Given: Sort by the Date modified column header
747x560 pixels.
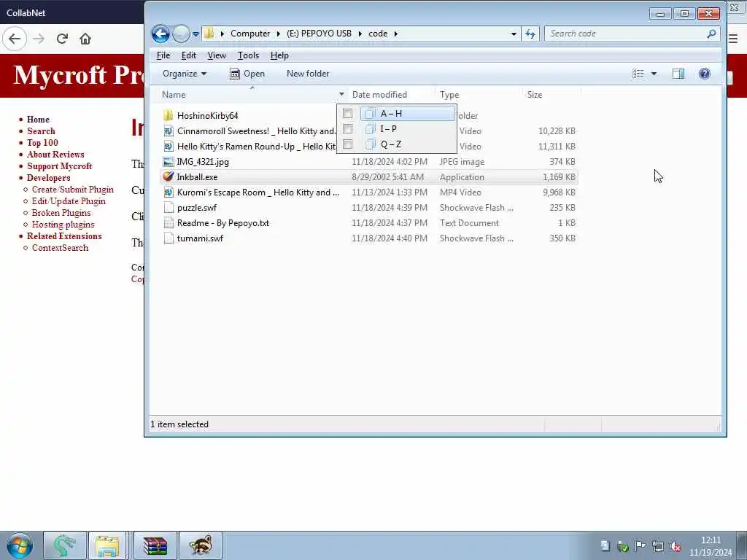Looking at the screenshot, I should click(x=379, y=95).
